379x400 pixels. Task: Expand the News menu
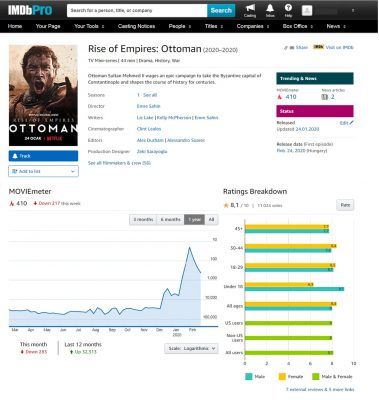click(x=336, y=26)
